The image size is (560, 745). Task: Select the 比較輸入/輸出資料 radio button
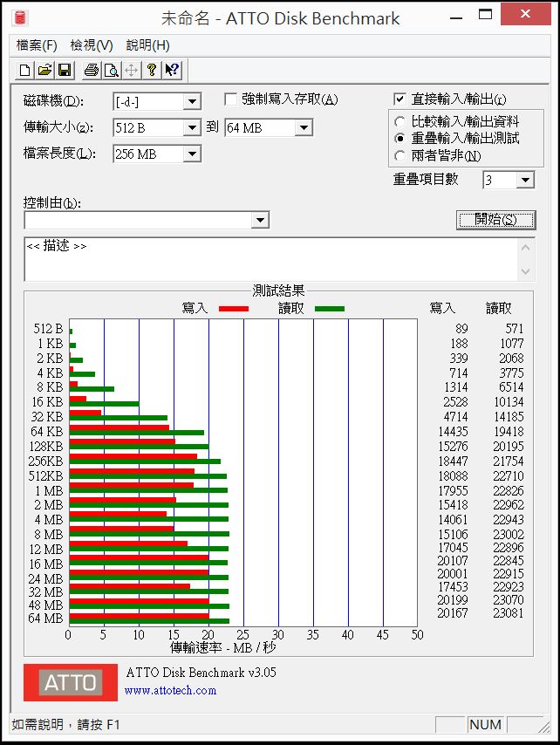400,121
